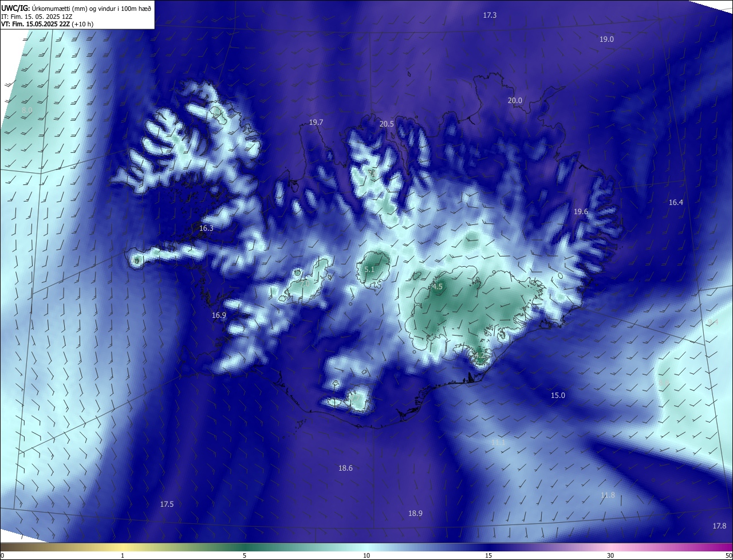Click the 18.6 value label
733x560 pixels.
point(345,468)
